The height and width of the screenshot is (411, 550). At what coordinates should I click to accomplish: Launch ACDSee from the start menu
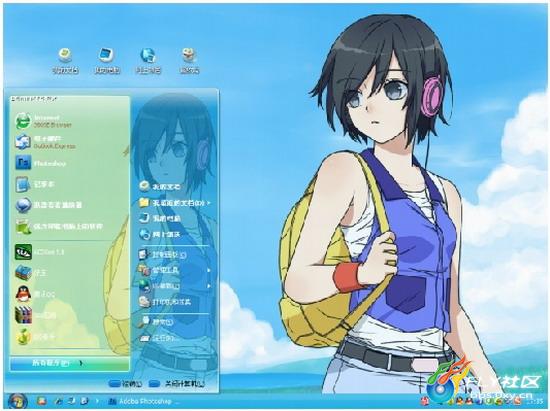[x=39, y=252]
